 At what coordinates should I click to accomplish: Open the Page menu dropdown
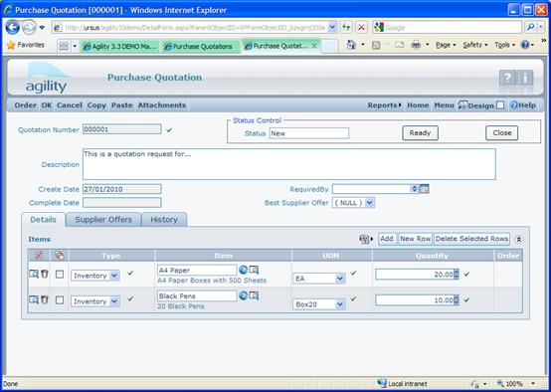446,45
